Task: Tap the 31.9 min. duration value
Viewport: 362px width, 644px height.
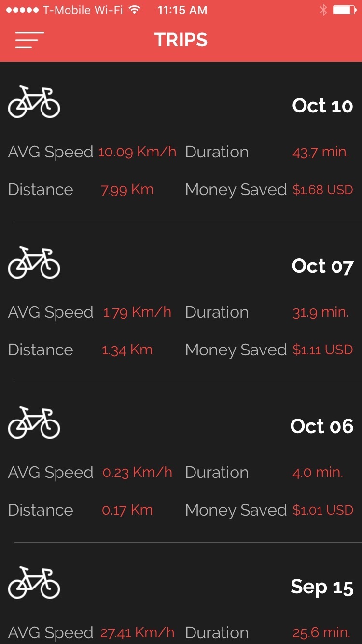Action: point(320,312)
